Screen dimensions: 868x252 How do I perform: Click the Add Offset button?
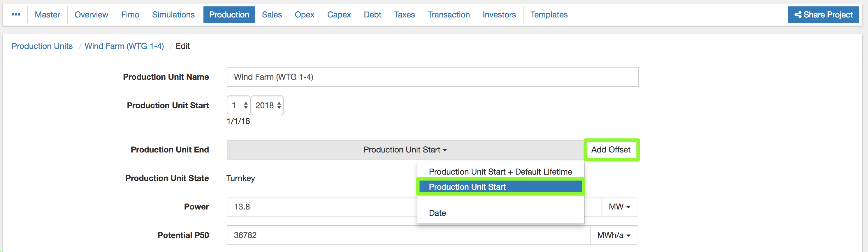611,150
